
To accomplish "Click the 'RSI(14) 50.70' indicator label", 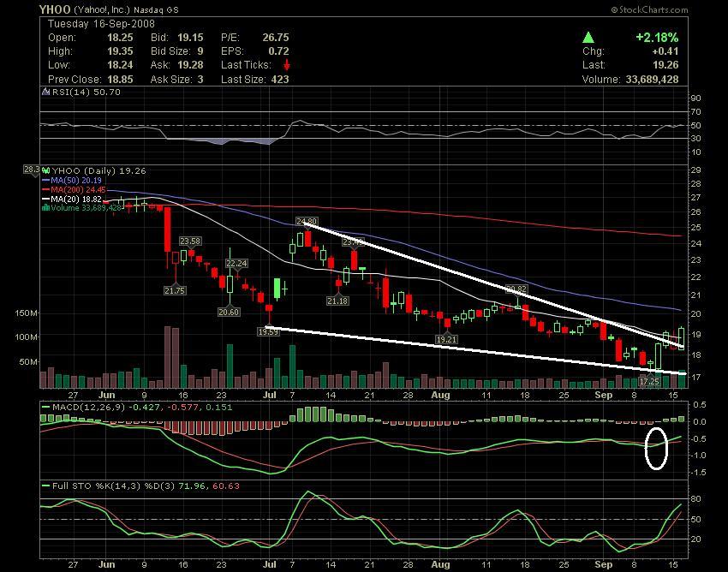I will [86, 92].
